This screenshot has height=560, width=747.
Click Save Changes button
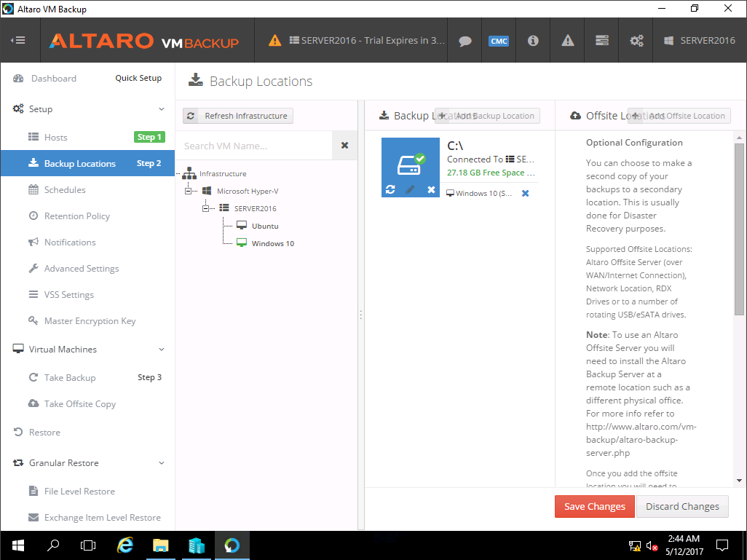click(x=595, y=506)
